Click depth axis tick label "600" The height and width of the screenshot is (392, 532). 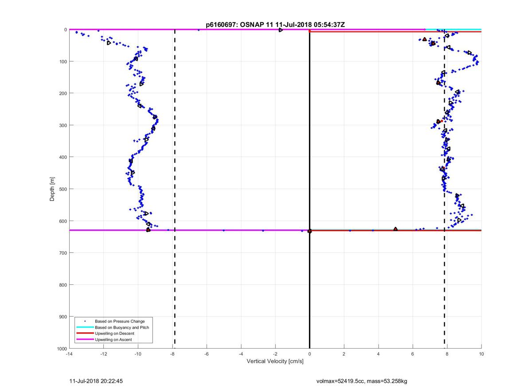63,221
